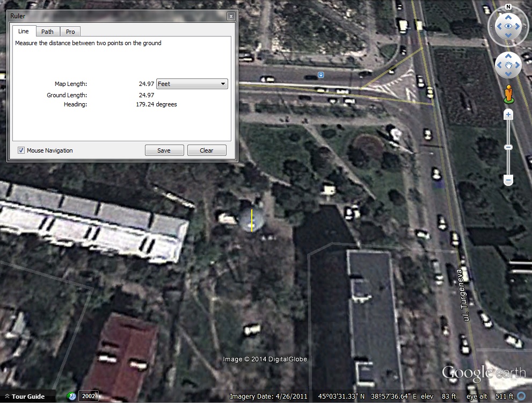532x403 pixels.
Task: Click the orange Street View pegman
Action: pos(508,95)
